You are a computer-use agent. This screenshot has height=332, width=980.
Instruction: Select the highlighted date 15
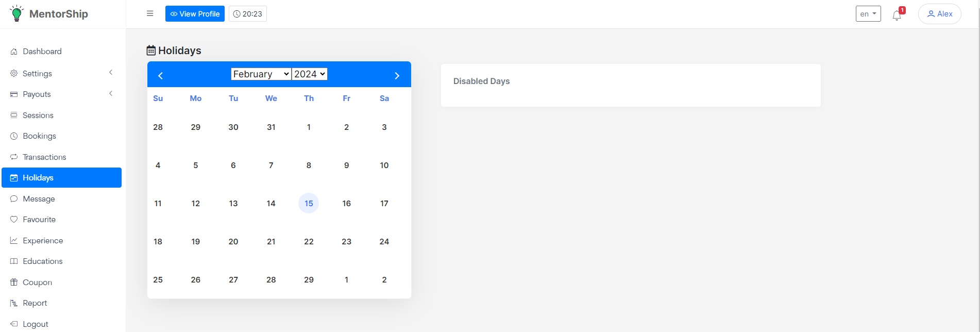pos(309,203)
